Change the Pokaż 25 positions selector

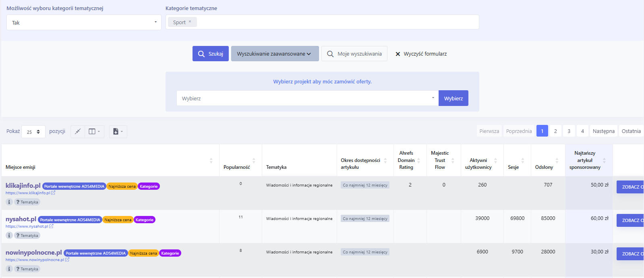pyautogui.click(x=33, y=132)
